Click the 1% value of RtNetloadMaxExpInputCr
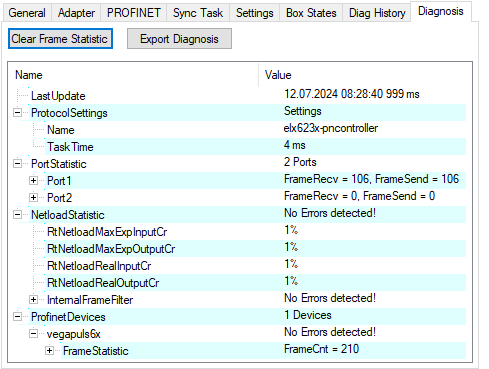This screenshot has width=489, height=369. [x=291, y=230]
